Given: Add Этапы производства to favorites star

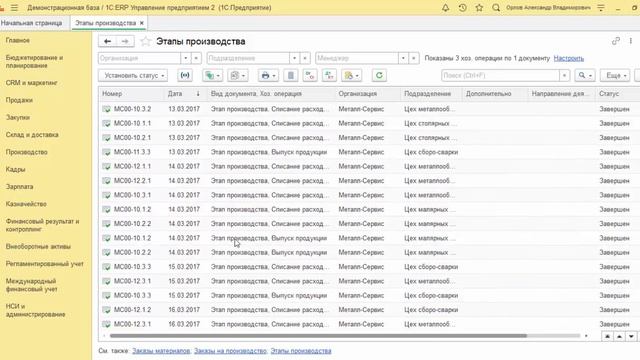Looking at the screenshot, I should [x=146, y=41].
